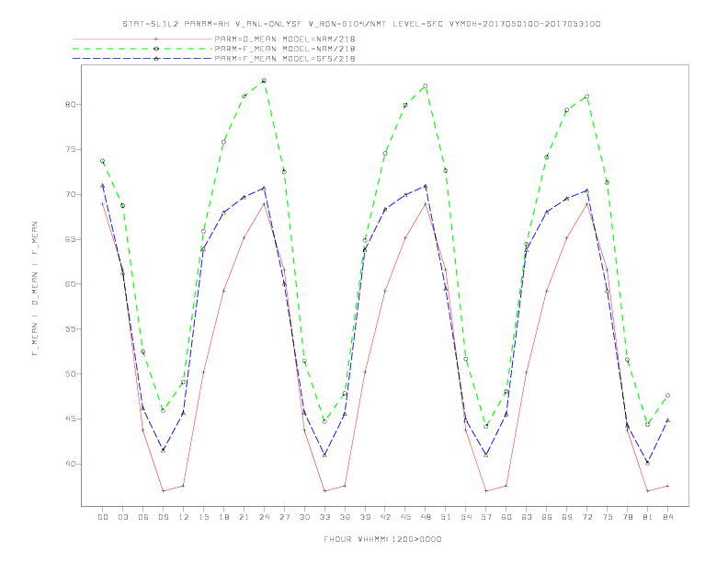The image size is (728, 563).
Task: Click the x-axis tick label 81
Action: point(648,517)
